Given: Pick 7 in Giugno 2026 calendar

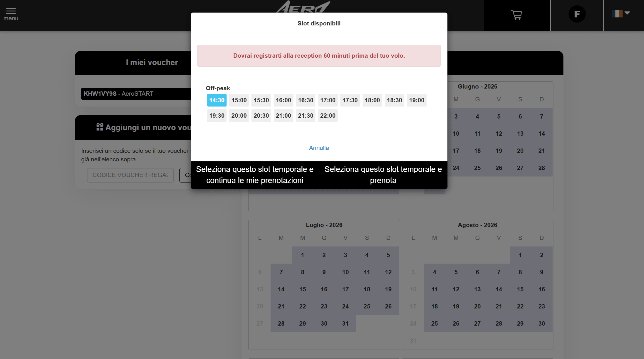Looking at the screenshot, I should (542, 117).
